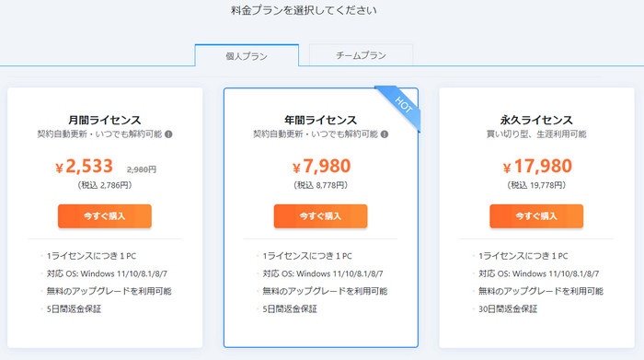Click info icon under 月間ライセンス
This screenshot has height=360, width=644.
168,134
